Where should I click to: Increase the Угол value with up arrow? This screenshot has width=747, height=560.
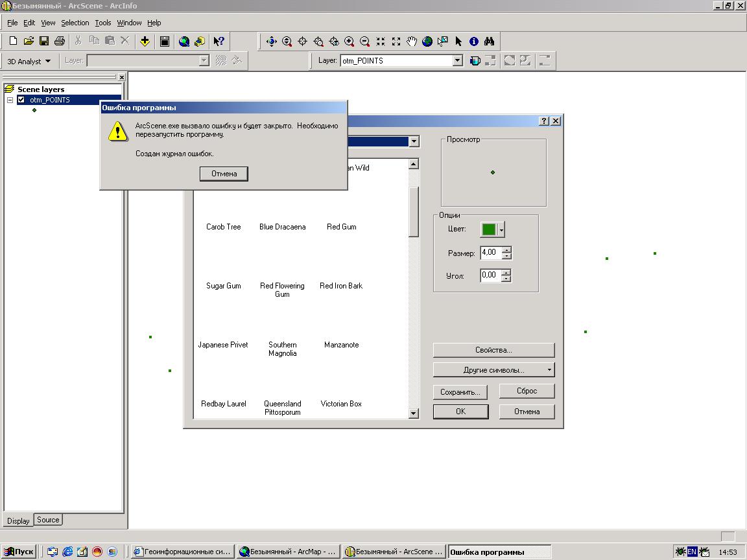pos(507,272)
